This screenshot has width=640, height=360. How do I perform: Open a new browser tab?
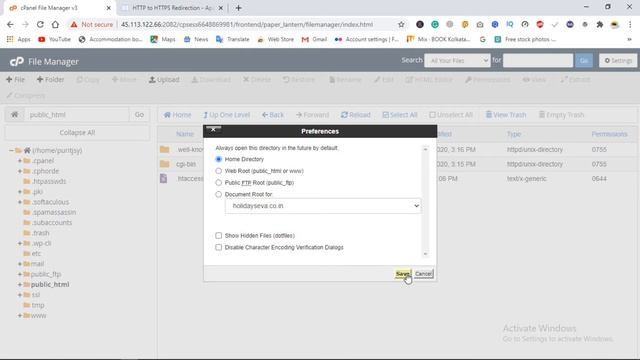(238, 8)
